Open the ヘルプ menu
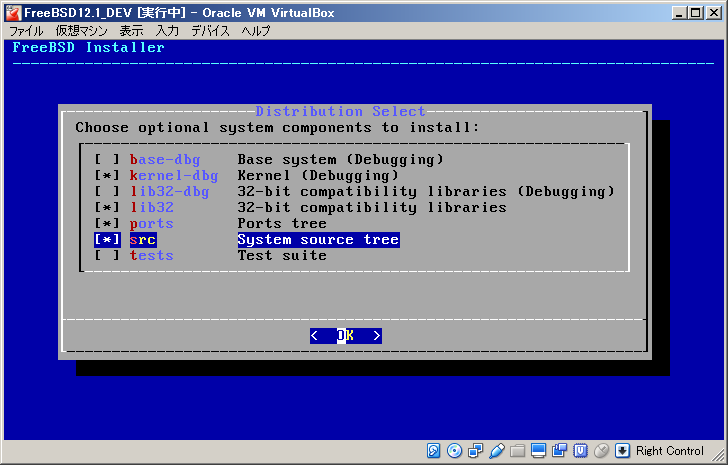The image size is (728, 465). tap(255, 31)
